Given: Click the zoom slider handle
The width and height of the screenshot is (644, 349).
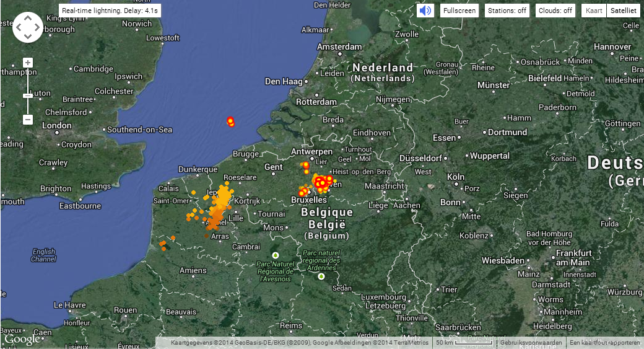Looking at the screenshot, I should click(27, 96).
